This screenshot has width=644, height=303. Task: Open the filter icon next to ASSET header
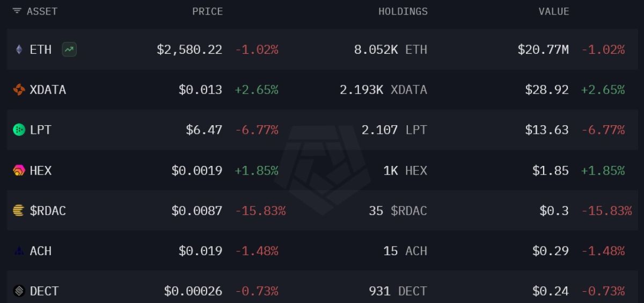tap(17, 11)
